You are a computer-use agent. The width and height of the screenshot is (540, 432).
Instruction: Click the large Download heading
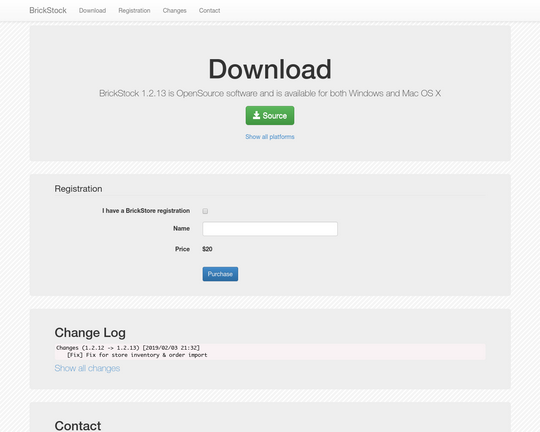tap(270, 69)
